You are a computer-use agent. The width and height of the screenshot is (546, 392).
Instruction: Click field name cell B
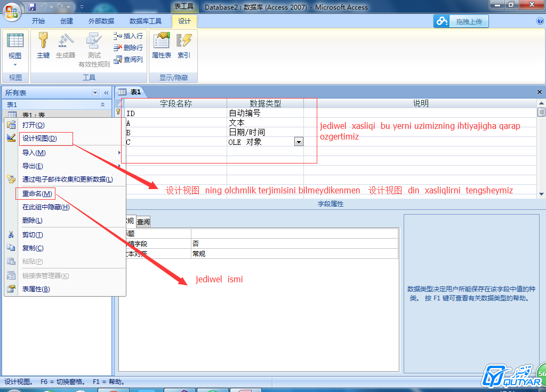click(176, 132)
